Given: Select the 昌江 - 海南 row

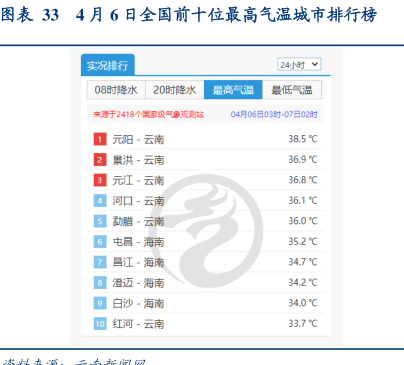Looking at the screenshot, I should pos(206,262).
